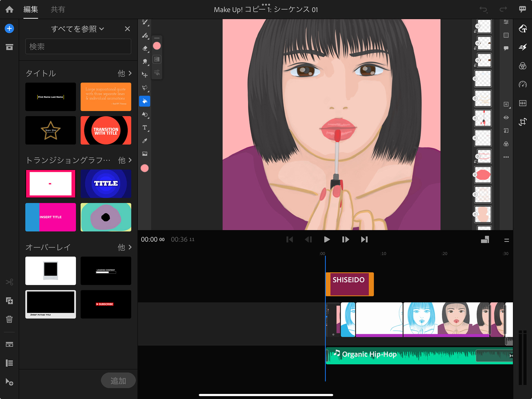Screen dimensions: 532x399
Task: Toggle visibility of the red lips layer
Action: 475,175
